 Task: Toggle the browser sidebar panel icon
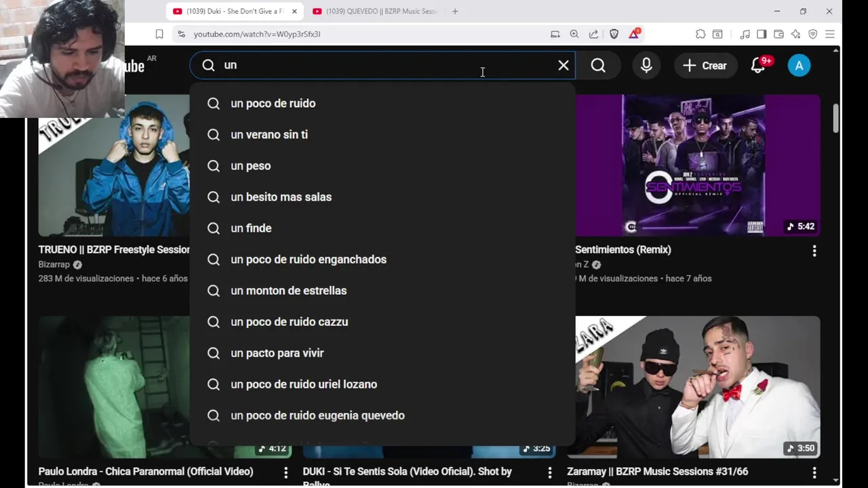click(x=762, y=34)
